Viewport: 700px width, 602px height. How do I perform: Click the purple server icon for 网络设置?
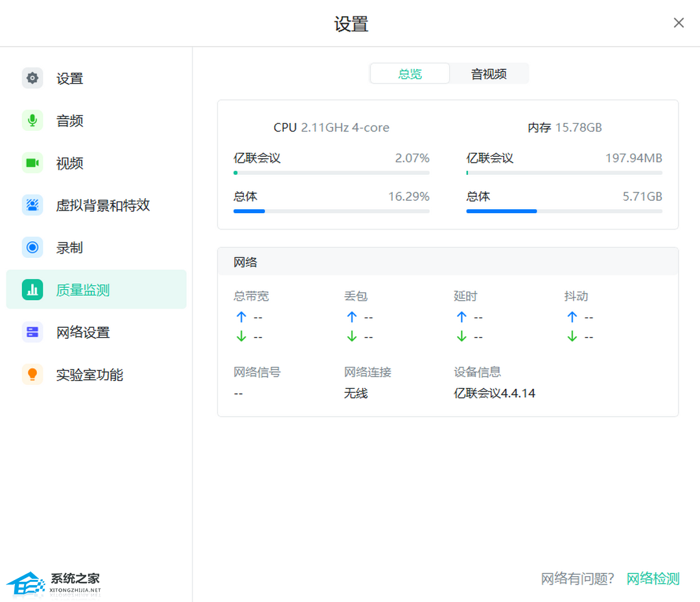click(32, 332)
